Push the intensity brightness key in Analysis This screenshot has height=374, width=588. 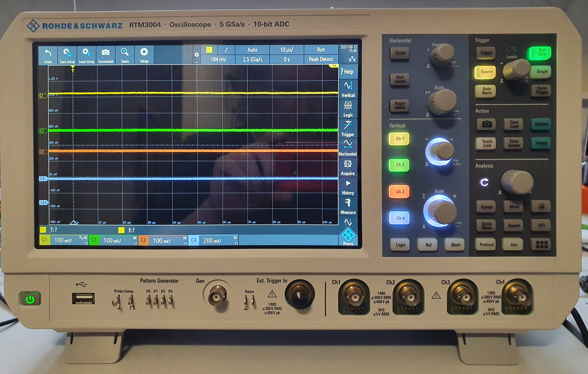point(541,207)
